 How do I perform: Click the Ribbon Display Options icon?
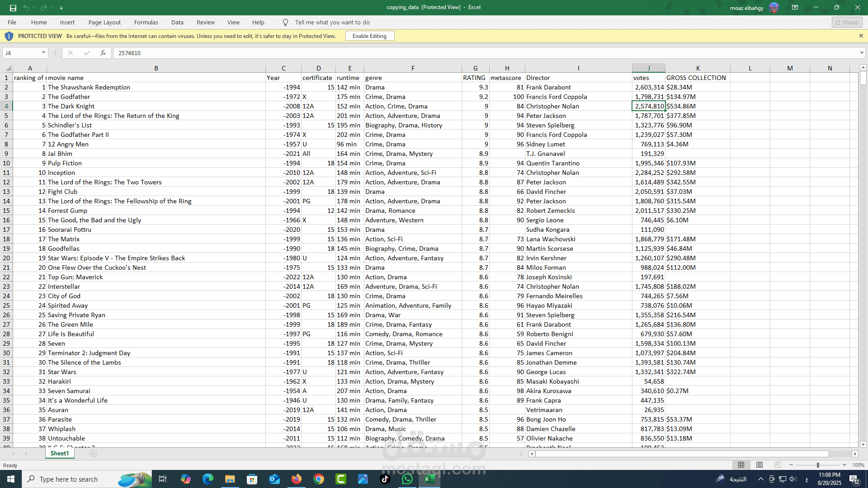(795, 7)
